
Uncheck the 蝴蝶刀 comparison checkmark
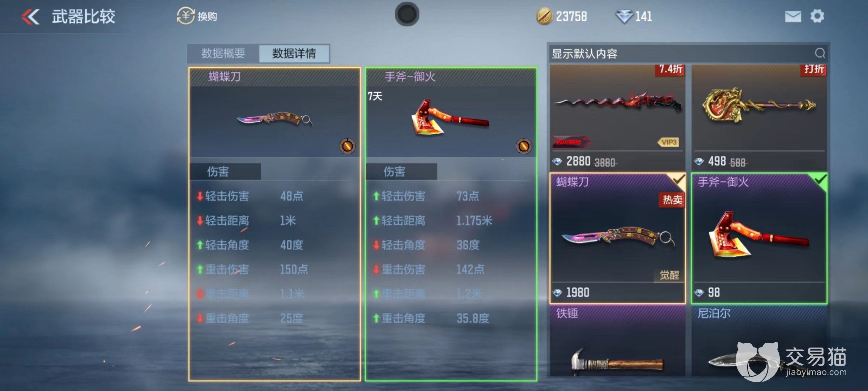pyautogui.click(x=678, y=180)
